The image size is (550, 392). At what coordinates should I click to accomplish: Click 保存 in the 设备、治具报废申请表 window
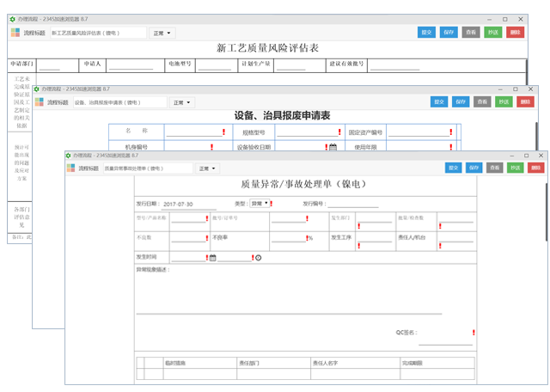pos(461,101)
